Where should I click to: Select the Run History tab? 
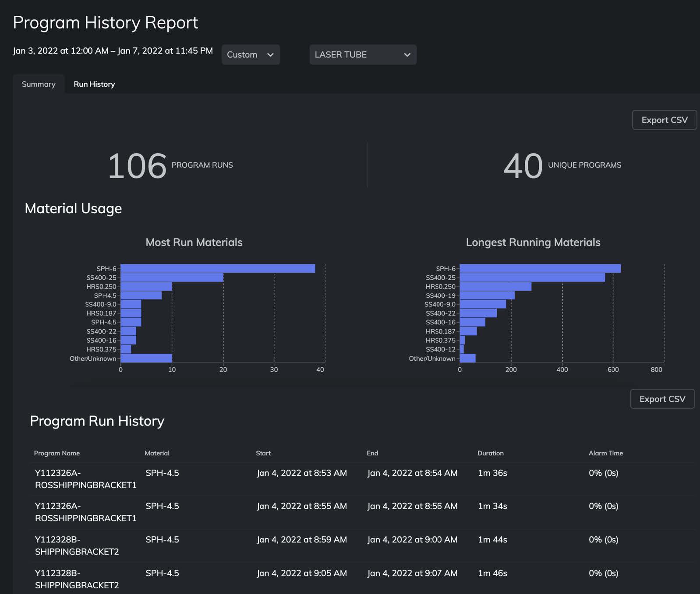pos(94,84)
